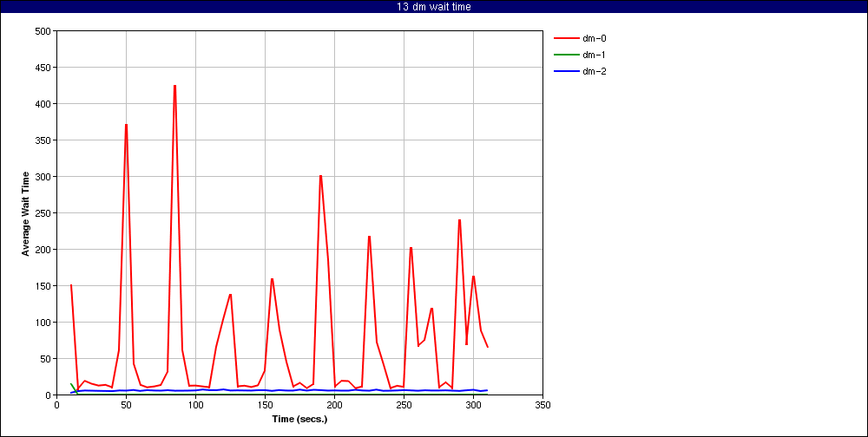Click the 500 value on the Y axis
The height and width of the screenshot is (437, 868).
click(43, 31)
